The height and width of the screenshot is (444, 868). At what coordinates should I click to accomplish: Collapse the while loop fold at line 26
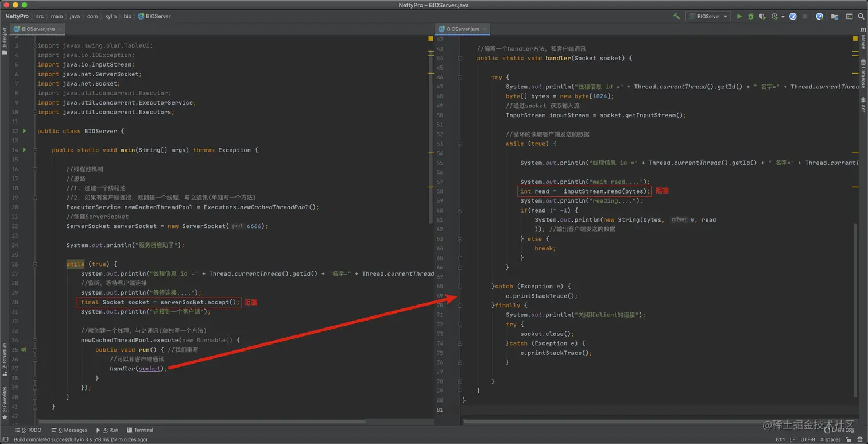34,264
